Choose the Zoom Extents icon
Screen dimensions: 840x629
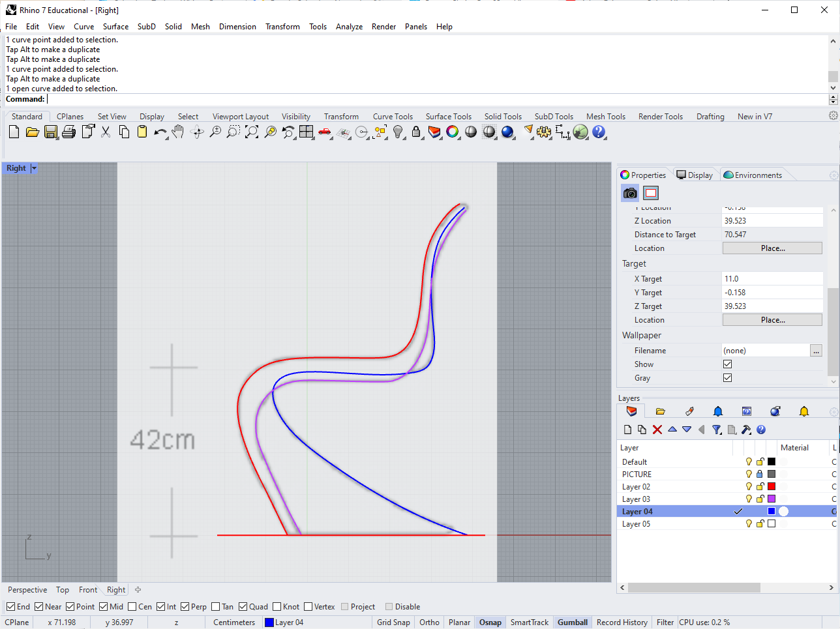[252, 132]
